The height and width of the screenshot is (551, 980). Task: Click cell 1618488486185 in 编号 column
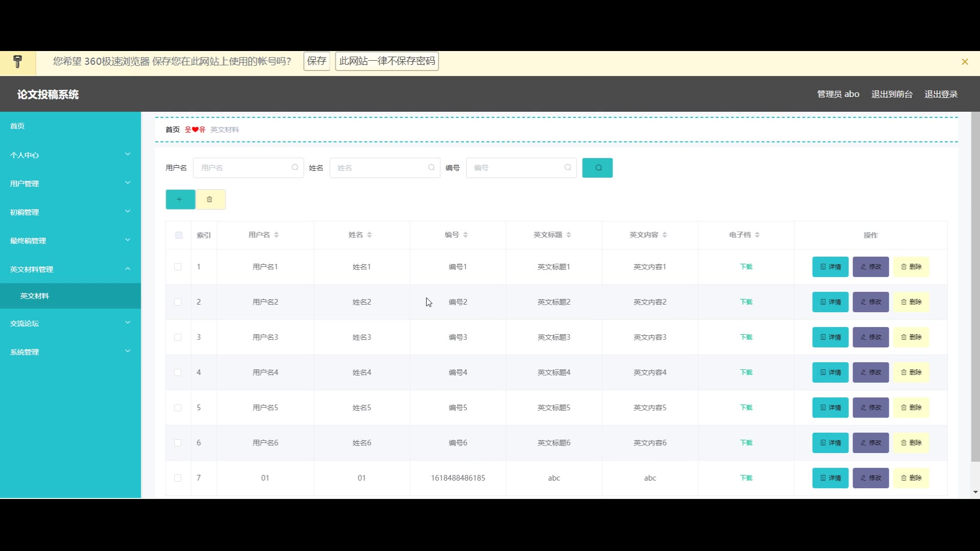coord(458,478)
